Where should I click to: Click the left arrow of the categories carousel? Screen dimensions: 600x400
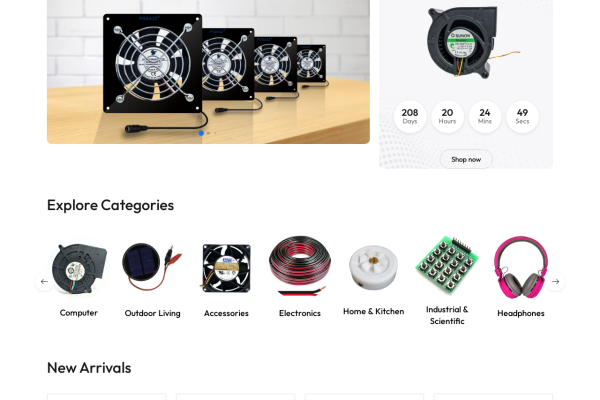click(x=44, y=281)
